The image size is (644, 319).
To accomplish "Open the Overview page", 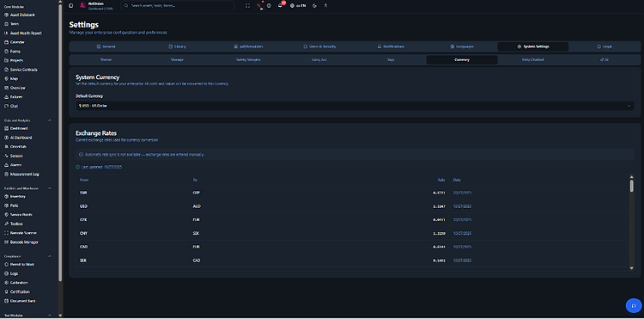I will click(15, 88).
